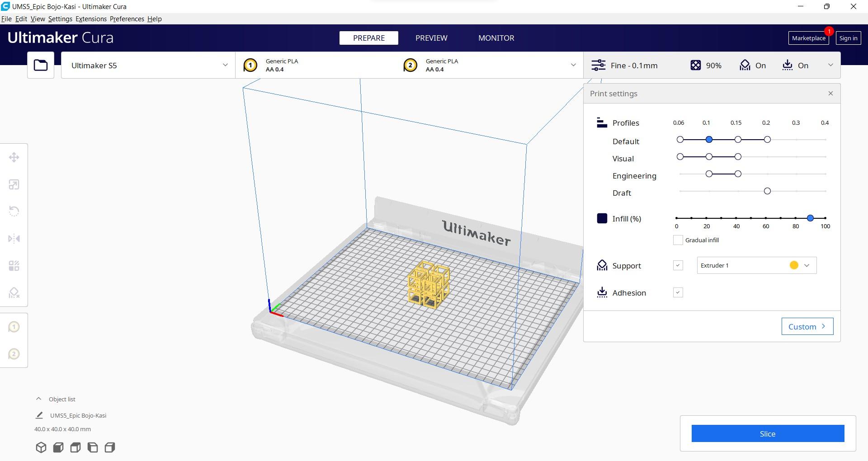Open the Marketplace
This screenshot has width=868, height=461.
(x=808, y=38)
